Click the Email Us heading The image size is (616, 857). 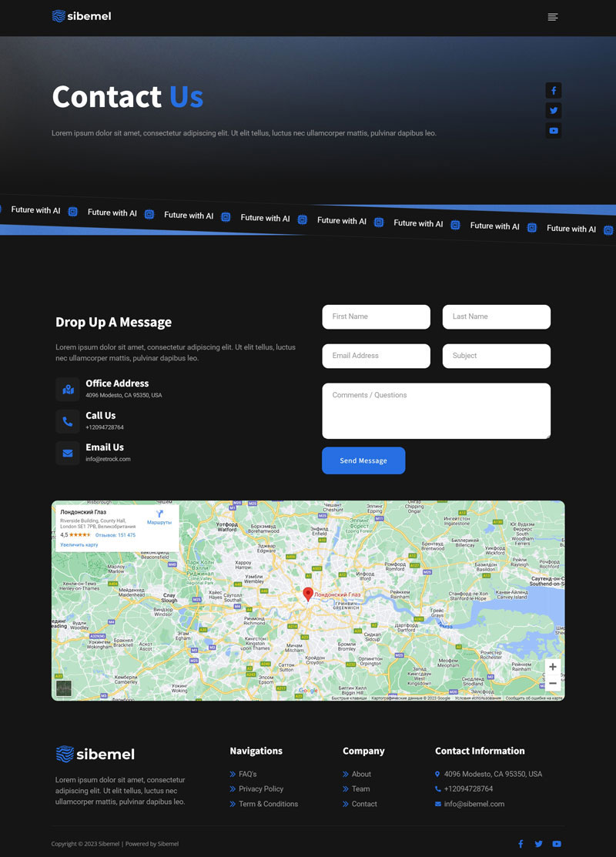[x=105, y=447]
